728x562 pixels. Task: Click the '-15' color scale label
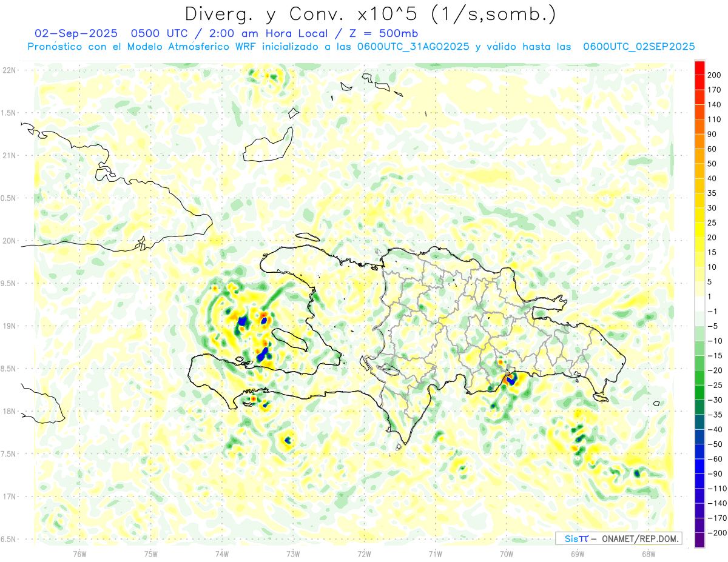[714, 356]
